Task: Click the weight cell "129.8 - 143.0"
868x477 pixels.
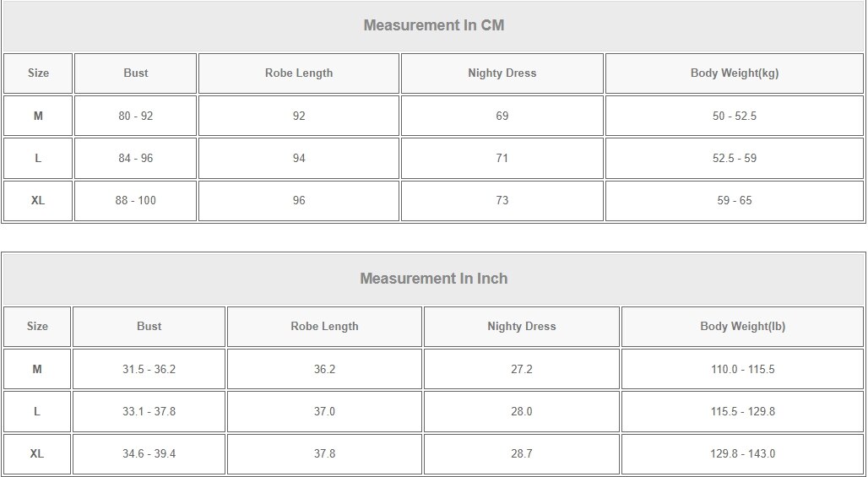Action: click(742, 453)
